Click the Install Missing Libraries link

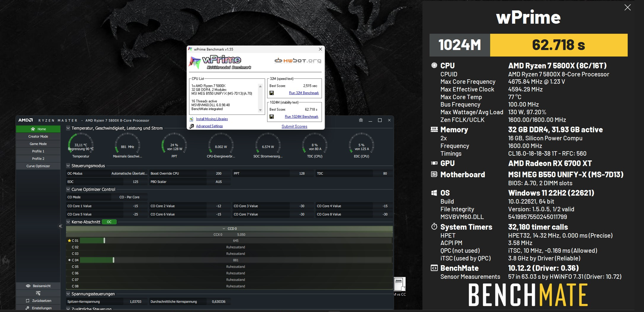pyautogui.click(x=212, y=119)
